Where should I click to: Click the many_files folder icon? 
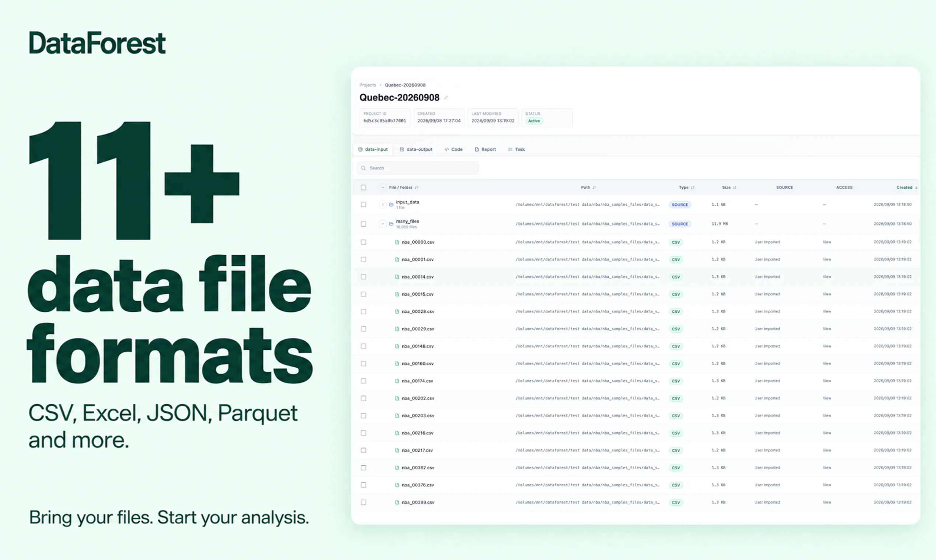pos(391,224)
